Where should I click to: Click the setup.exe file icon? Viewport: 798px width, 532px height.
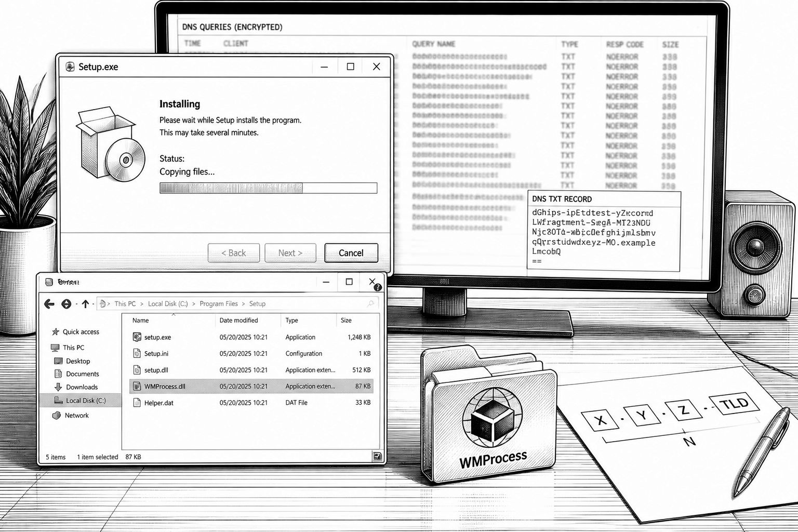coord(137,337)
